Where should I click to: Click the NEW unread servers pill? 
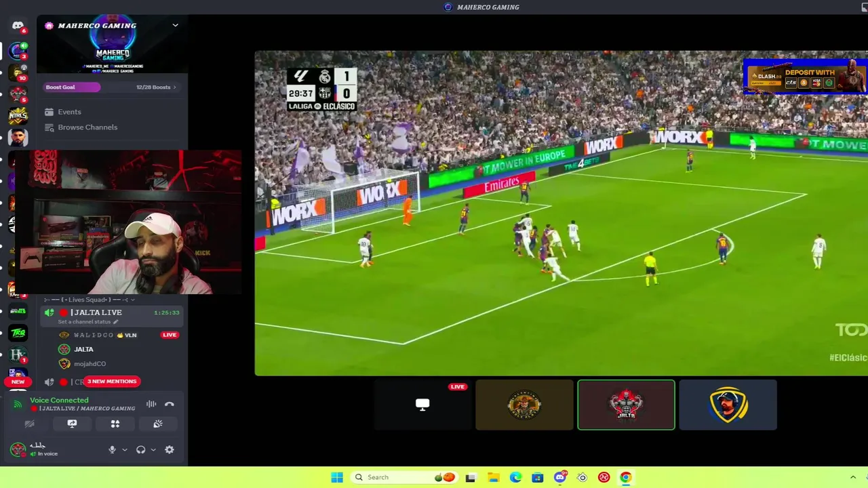point(18,382)
